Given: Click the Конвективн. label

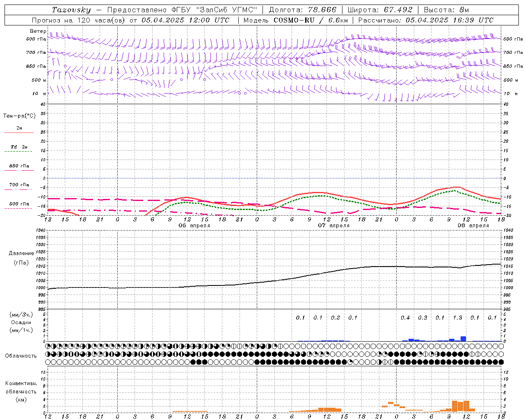Looking at the screenshot, I should (x=21, y=383).
